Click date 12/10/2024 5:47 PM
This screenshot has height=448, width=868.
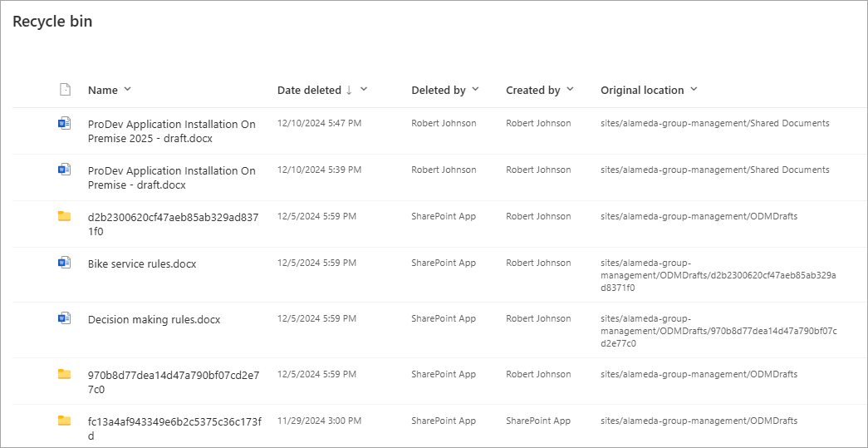(x=320, y=123)
